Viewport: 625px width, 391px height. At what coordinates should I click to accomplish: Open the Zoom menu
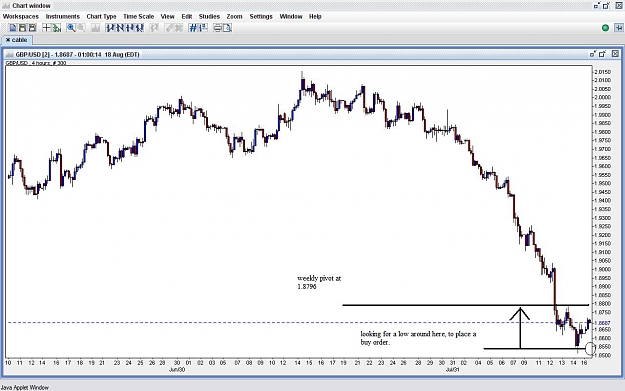234,16
